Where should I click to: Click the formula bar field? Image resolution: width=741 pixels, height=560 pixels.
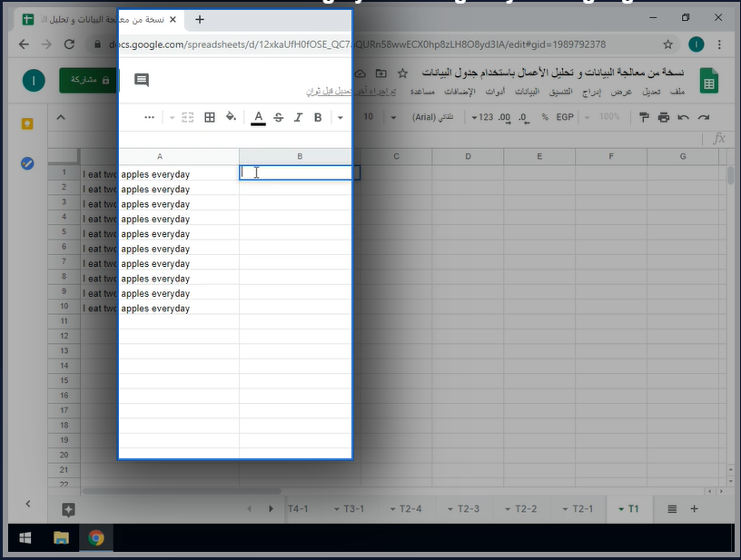click(373, 138)
